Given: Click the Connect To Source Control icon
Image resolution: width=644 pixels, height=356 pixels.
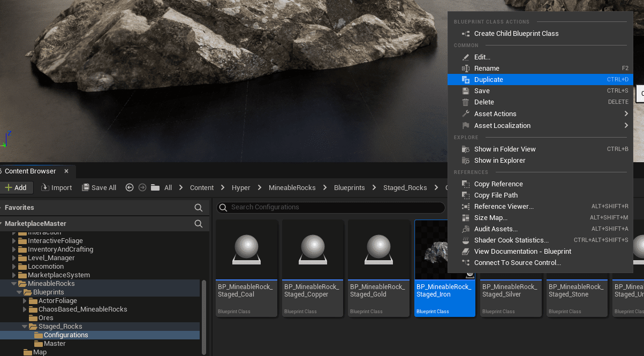Looking at the screenshot, I should tap(465, 263).
